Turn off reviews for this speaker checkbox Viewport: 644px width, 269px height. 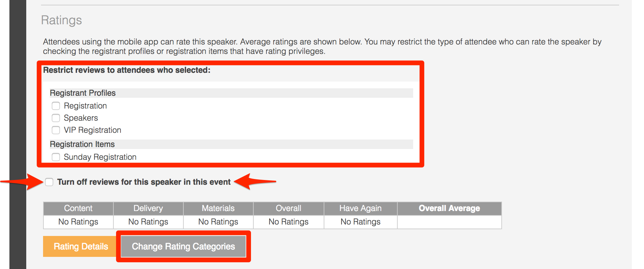tap(49, 182)
